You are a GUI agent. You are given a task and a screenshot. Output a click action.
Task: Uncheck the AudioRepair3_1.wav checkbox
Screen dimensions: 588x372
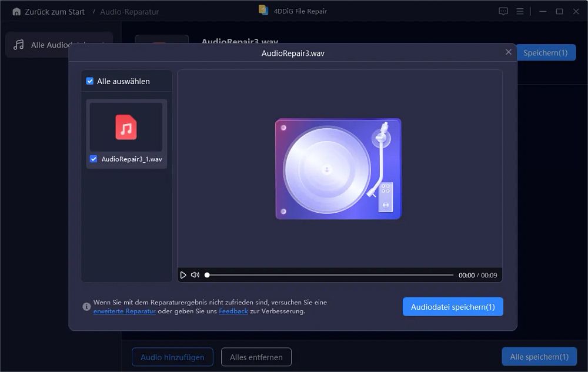click(x=93, y=159)
